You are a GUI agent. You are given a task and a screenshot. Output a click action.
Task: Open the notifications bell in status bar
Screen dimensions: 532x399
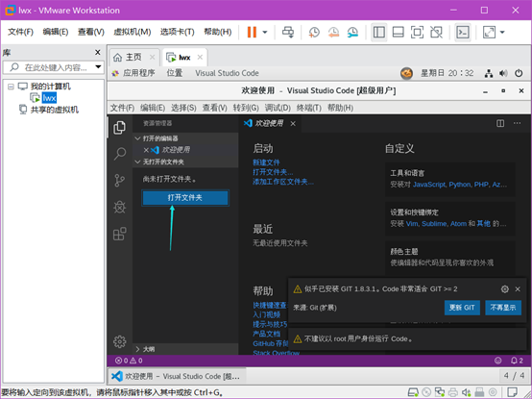click(x=517, y=361)
